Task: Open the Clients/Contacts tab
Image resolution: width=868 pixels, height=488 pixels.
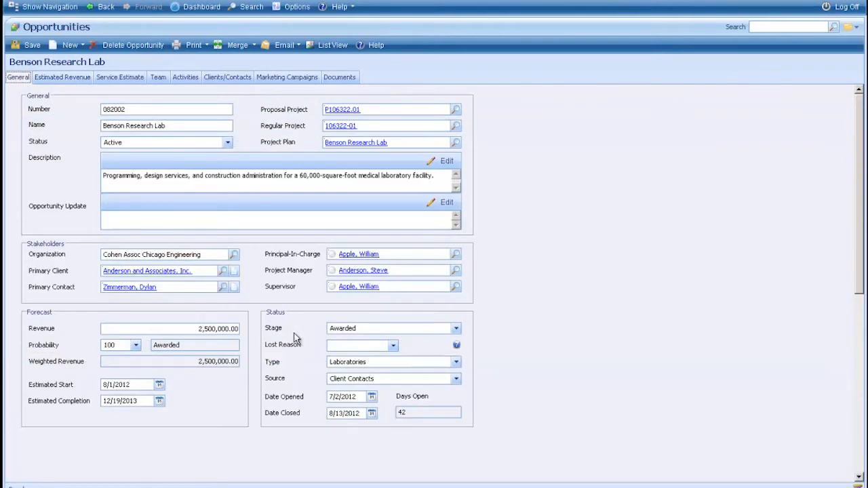Action: [x=227, y=77]
